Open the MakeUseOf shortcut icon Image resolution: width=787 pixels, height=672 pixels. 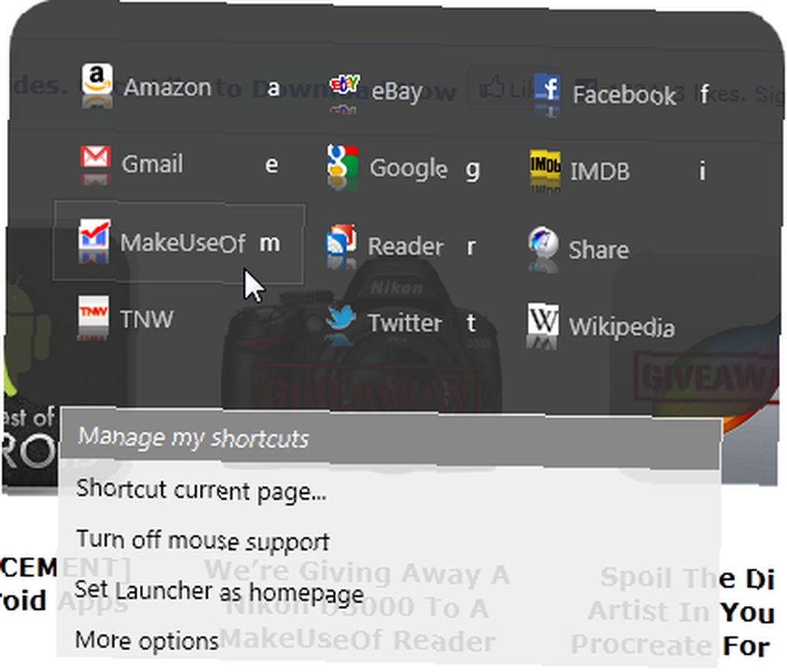coord(94,234)
